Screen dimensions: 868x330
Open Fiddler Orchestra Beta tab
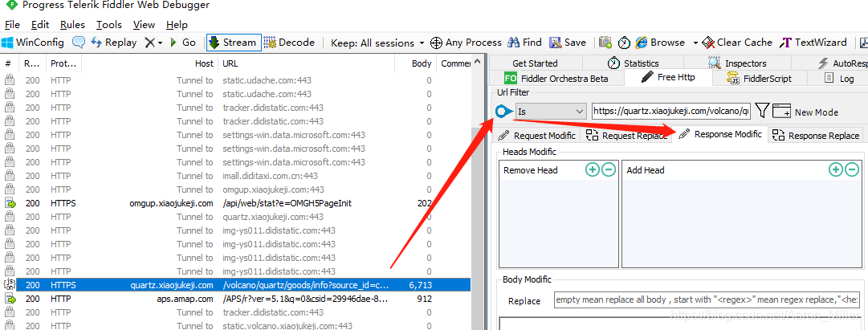tap(556, 78)
